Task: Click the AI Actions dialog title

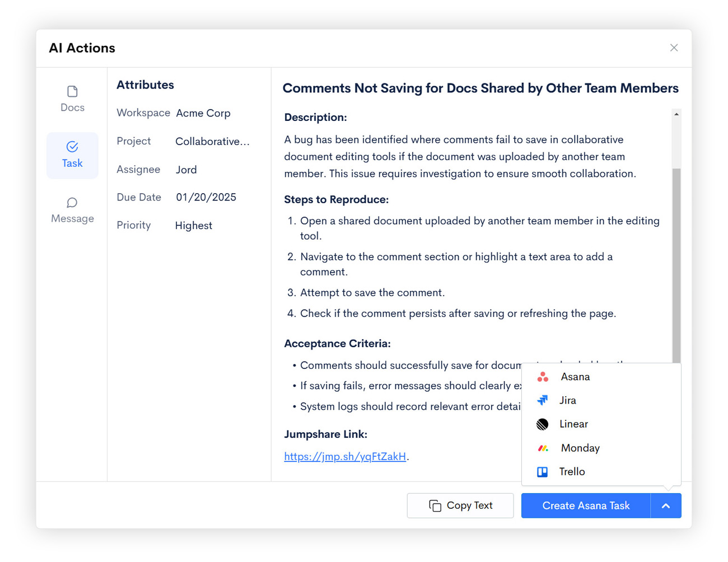Action: (82, 48)
